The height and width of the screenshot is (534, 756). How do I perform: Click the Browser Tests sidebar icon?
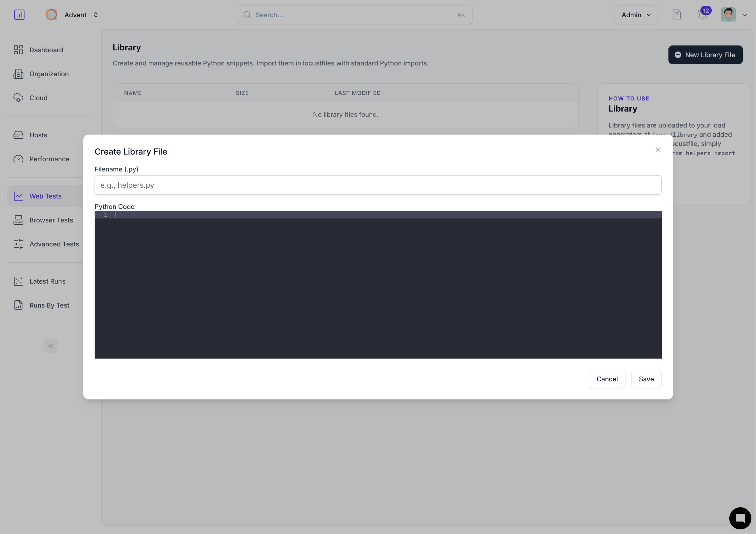click(x=18, y=220)
